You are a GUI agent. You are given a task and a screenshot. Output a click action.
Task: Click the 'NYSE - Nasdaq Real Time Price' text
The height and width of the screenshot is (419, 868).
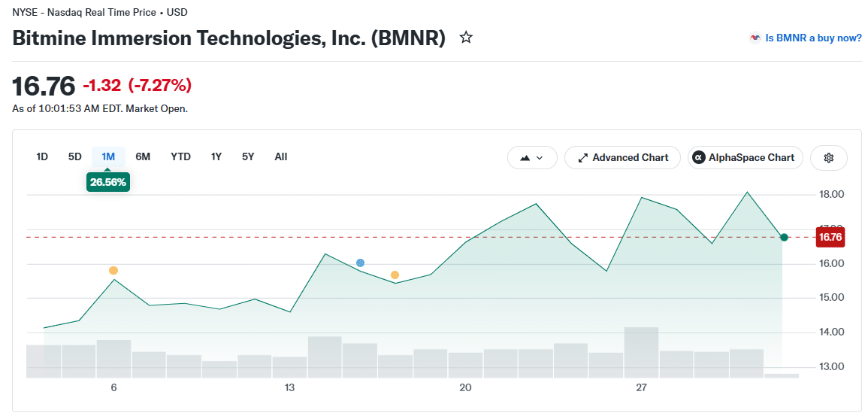point(84,11)
